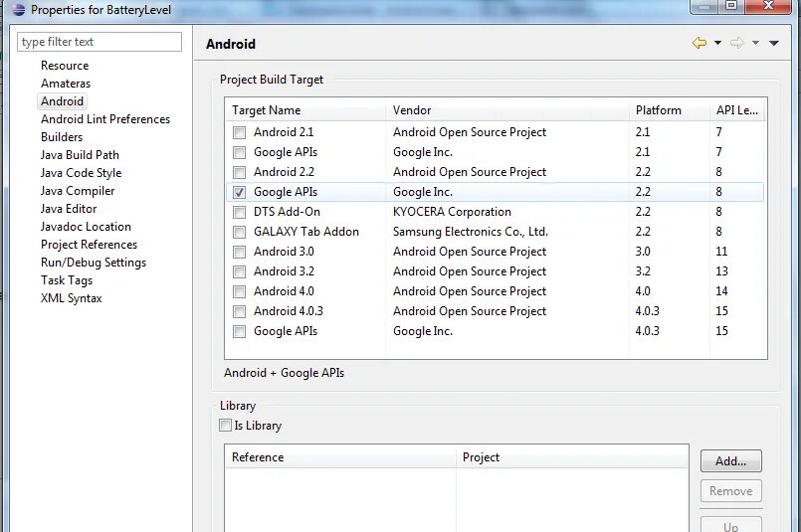Click the Project column header

(x=572, y=457)
